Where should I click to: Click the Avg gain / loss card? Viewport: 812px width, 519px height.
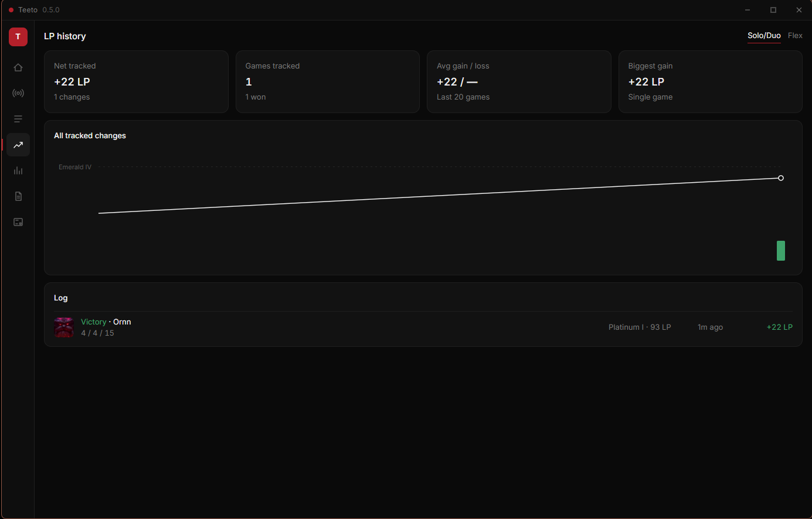[x=519, y=81]
